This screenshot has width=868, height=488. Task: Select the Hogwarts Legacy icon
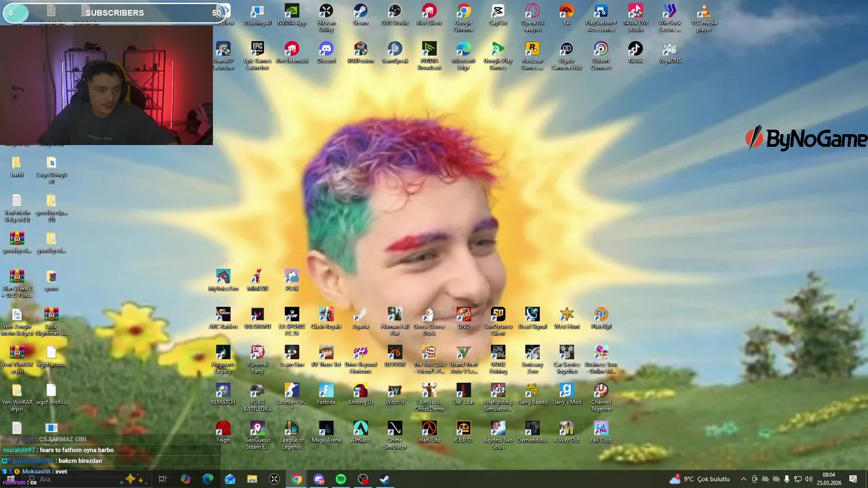point(223,360)
